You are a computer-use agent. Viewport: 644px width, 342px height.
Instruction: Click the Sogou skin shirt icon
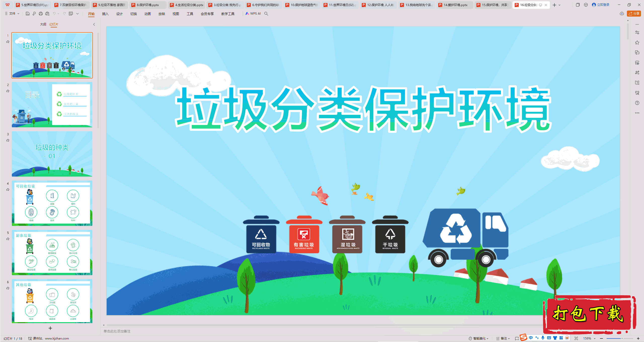(555, 338)
